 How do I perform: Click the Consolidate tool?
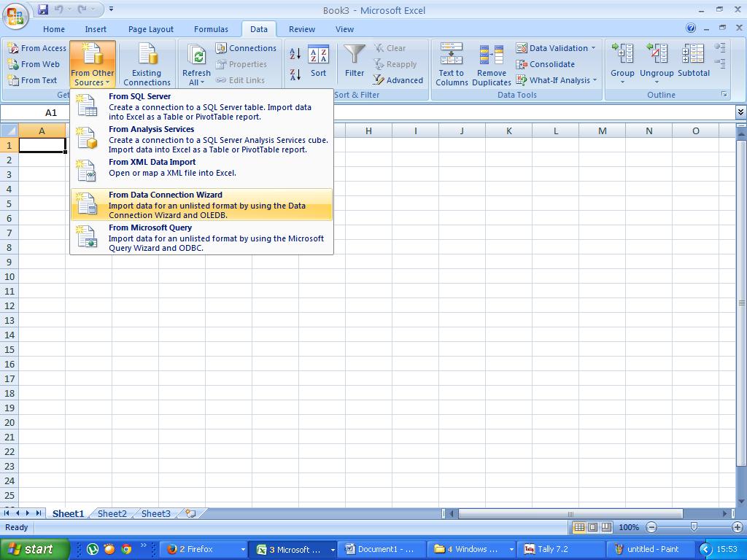546,64
